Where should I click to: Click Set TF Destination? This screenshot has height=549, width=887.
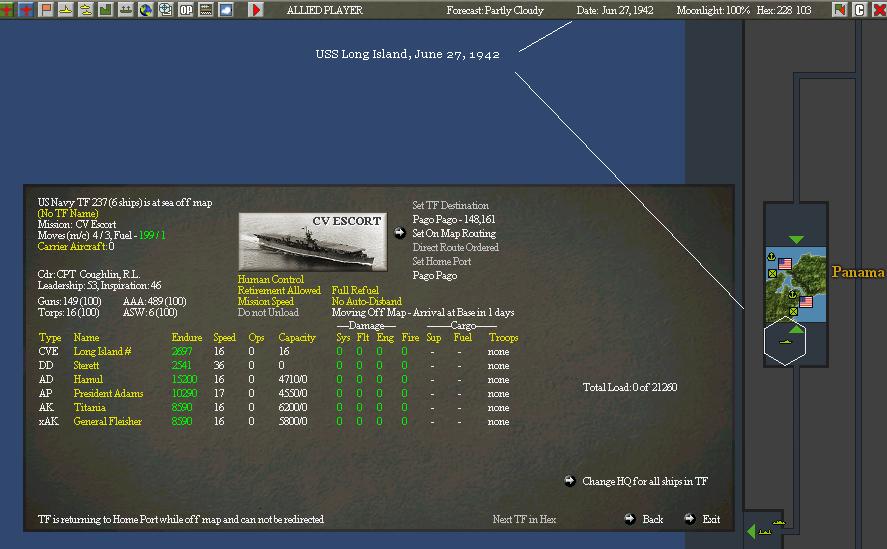[x=450, y=205]
